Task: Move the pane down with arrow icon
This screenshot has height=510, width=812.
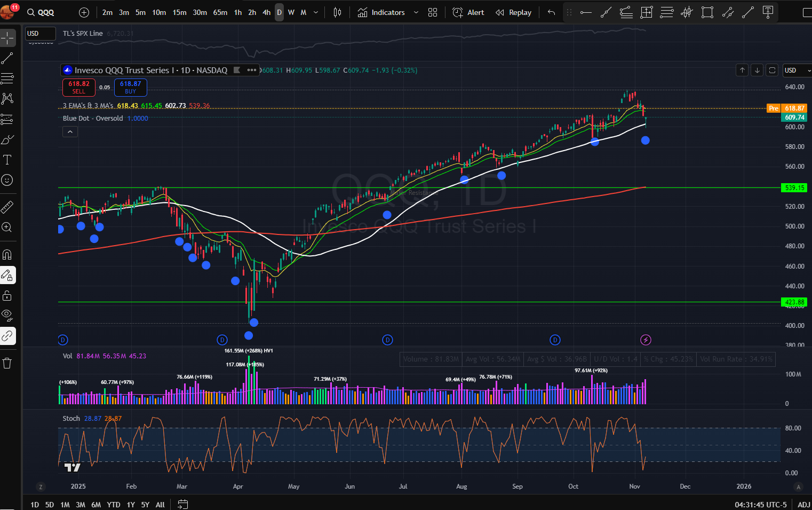Action: (757, 70)
